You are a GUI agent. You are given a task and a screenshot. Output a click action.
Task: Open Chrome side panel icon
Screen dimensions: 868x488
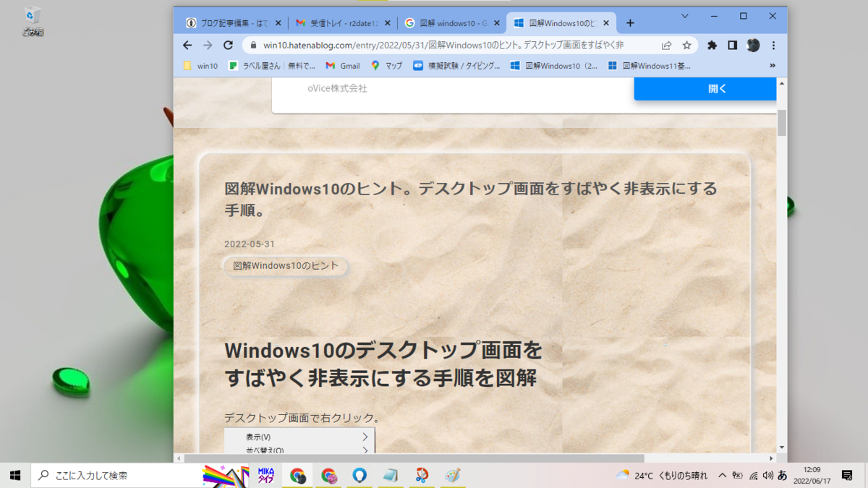[x=732, y=45]
